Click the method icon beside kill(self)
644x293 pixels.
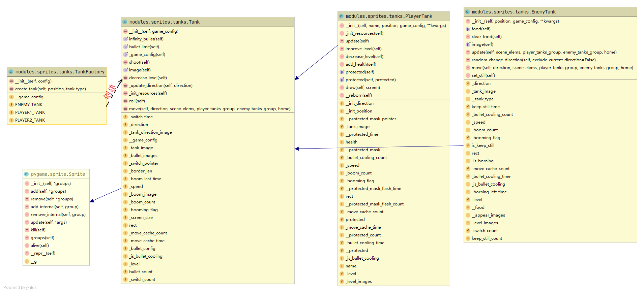27,230
